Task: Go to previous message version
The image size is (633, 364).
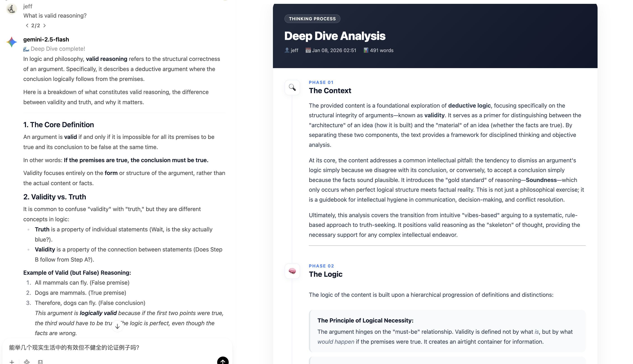Action: tap(27, 25)
